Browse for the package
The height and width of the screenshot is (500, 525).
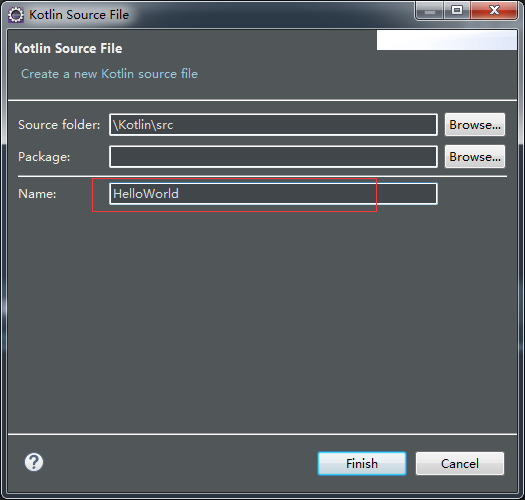[475, 156]
